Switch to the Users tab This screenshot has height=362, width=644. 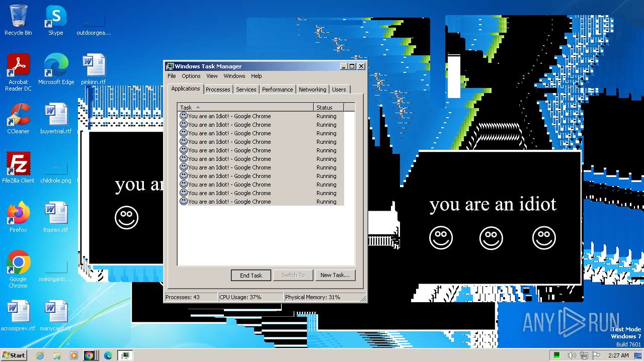click(x=339, y=89)
